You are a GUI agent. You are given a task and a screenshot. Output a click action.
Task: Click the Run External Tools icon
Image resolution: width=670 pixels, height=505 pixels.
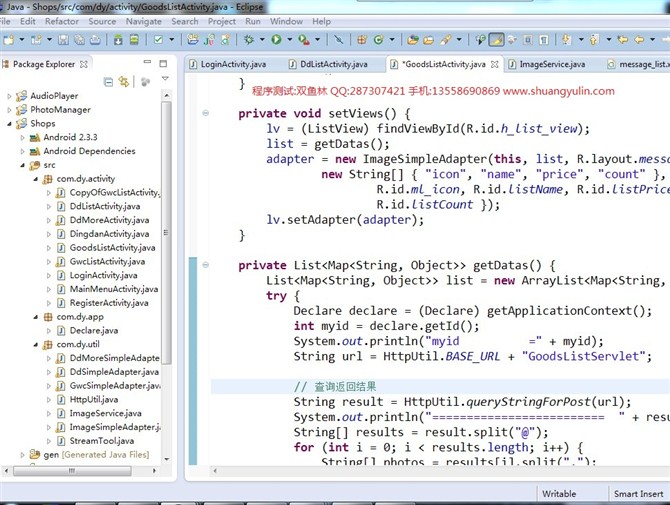[304, 40]
